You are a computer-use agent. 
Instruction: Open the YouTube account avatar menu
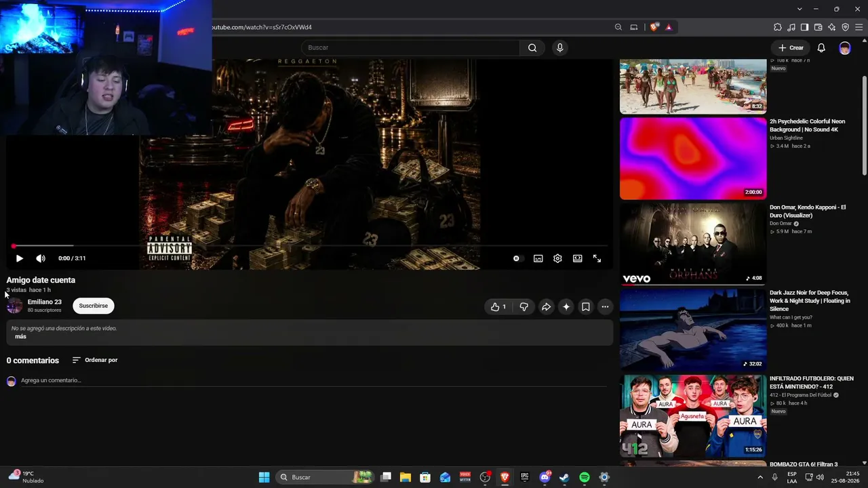(x=844, y=47)
